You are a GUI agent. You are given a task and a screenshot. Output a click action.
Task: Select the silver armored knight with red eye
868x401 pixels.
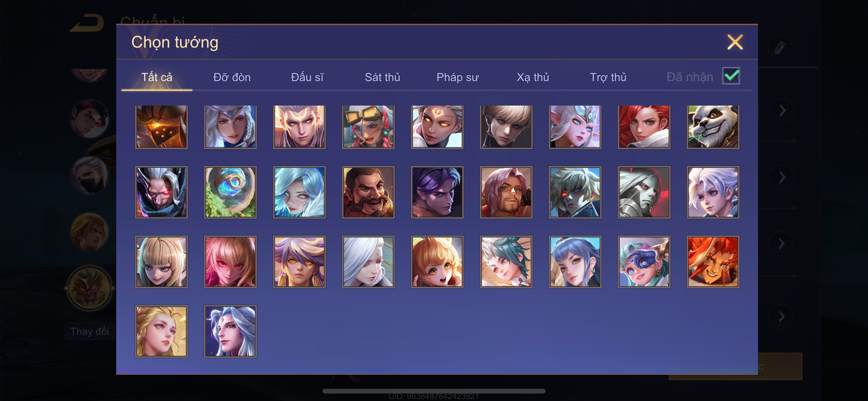(644, 192)
